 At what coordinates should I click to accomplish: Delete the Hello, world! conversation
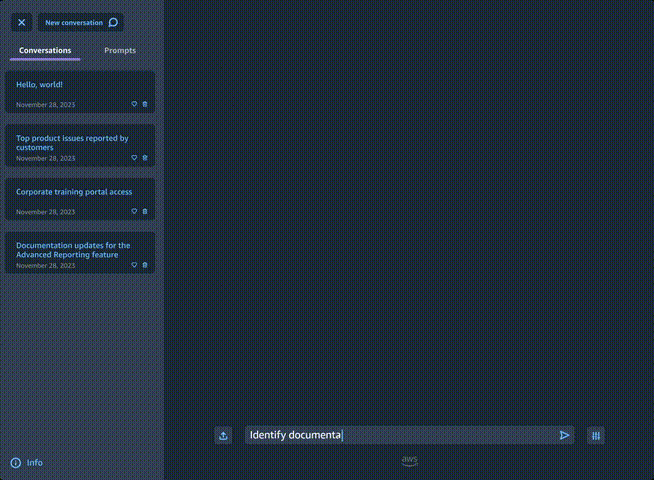coord(145,104)
